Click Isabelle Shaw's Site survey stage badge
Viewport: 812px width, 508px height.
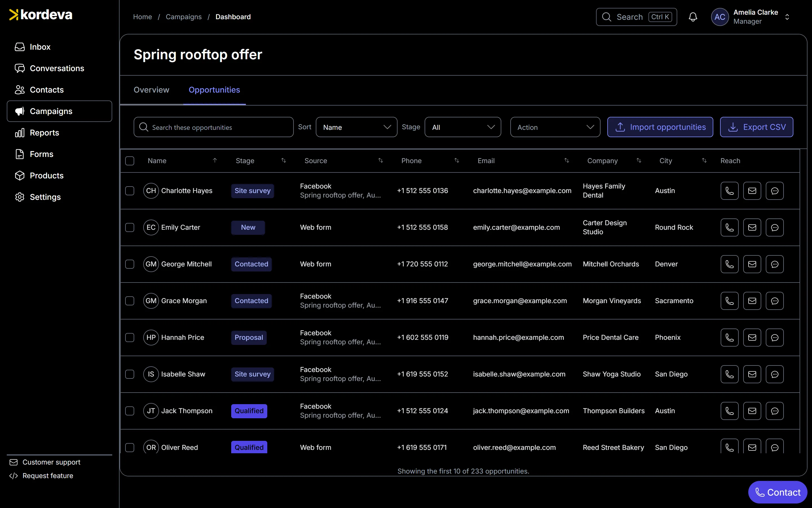pyautogui.click(x=252, y=374)
